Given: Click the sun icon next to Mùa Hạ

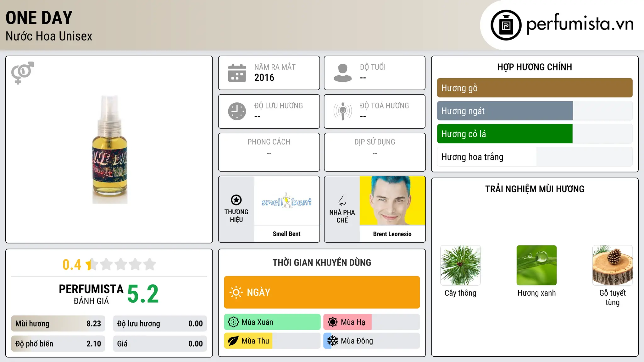Looking at the screenshot, I should click(x=333, y=322).
